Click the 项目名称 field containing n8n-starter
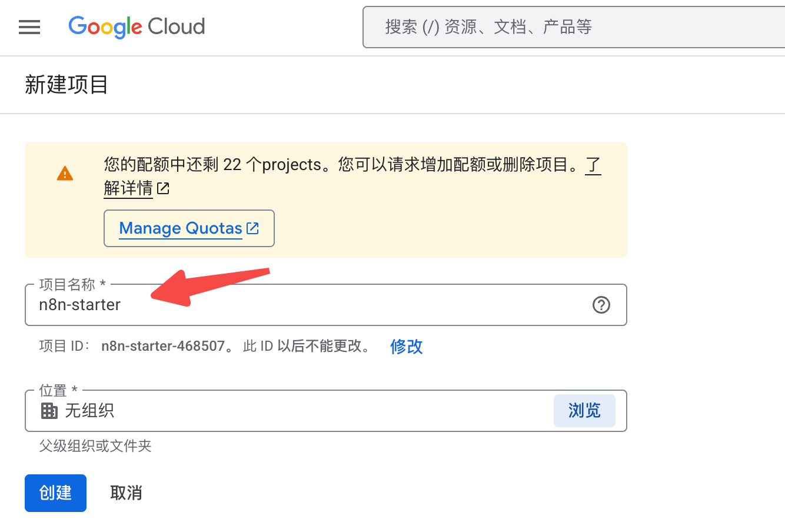 [x=294, y=305]
